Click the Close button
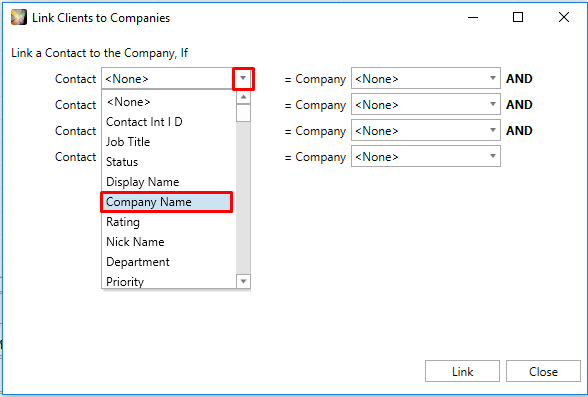Image resolution: width=588 pixels, height=397 pixels. (x=543, y=371)
